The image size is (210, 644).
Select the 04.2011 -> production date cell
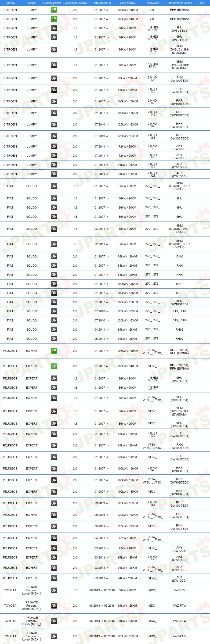[x=102, y=330]
